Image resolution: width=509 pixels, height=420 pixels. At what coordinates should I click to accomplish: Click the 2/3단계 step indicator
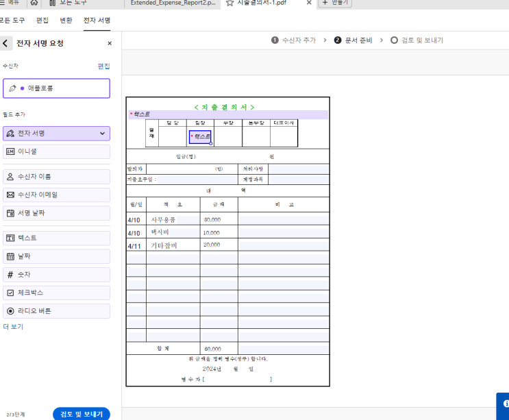coord(16,415)
